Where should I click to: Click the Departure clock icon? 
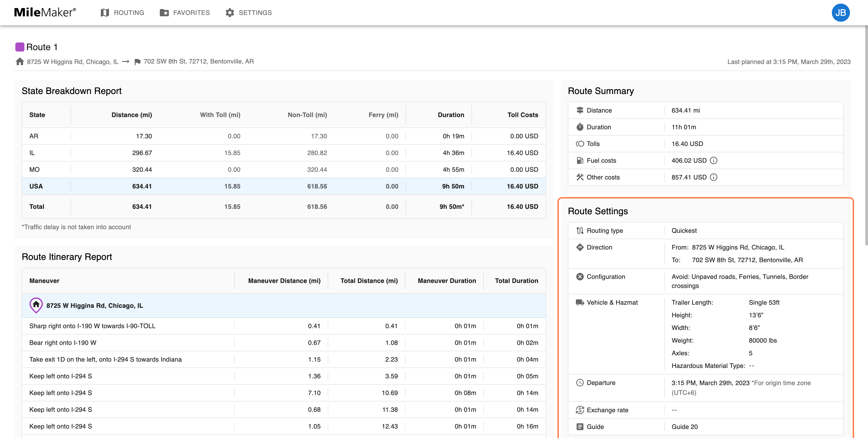(580, 383)
